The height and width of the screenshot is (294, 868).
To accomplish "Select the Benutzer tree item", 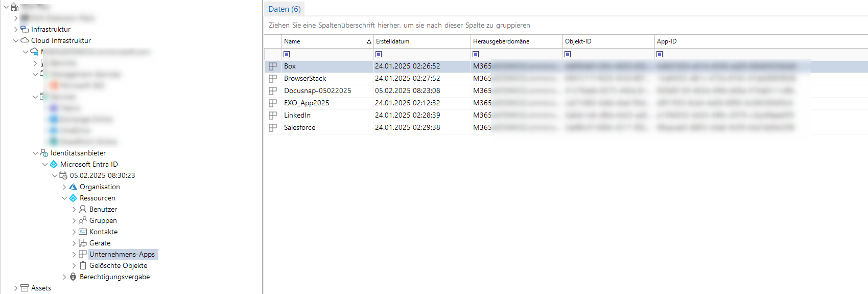I will click(x=103, y=209).
